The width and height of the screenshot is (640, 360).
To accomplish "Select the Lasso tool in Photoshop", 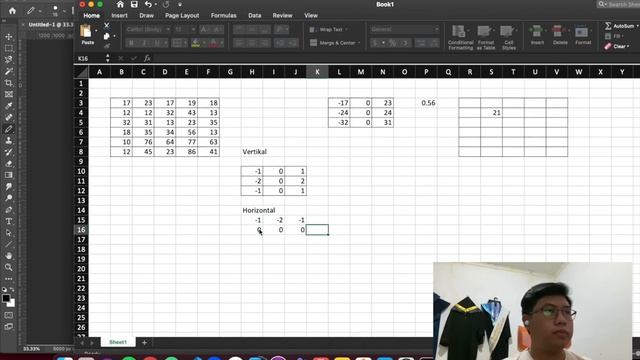I will click(x=9, y=60).
